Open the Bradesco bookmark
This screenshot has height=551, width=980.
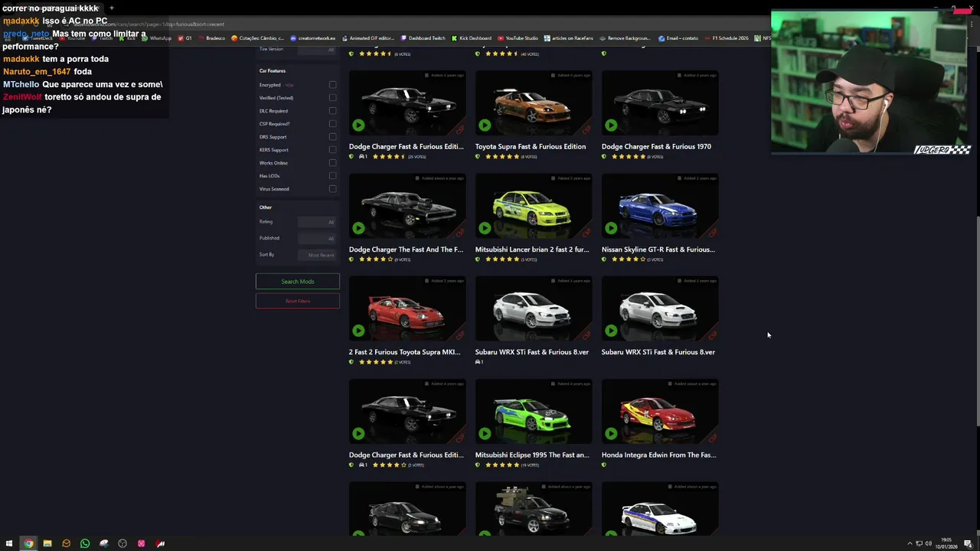(212, 38)
